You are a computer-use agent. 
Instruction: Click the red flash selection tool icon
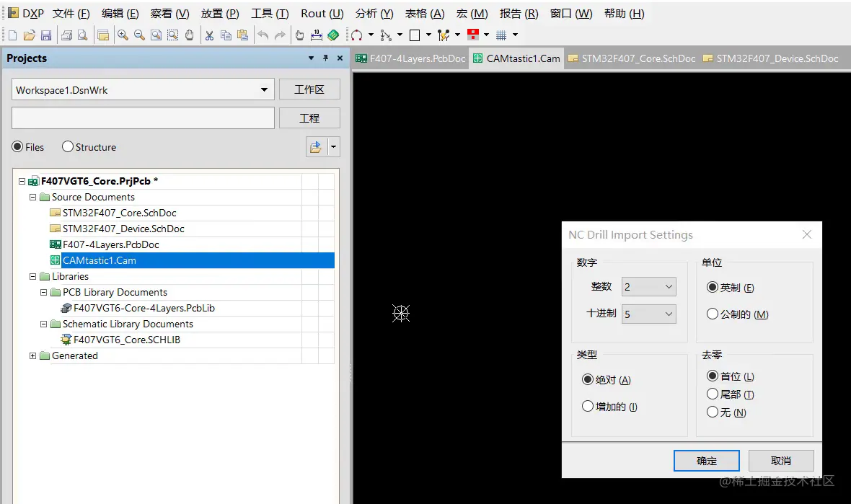pos(473,35)
